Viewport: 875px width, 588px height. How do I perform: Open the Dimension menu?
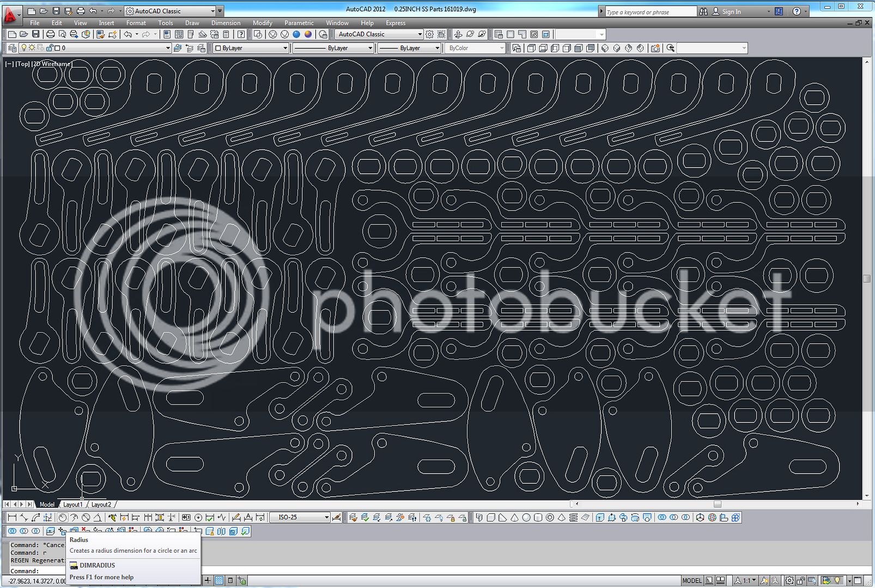click(226, 23)
